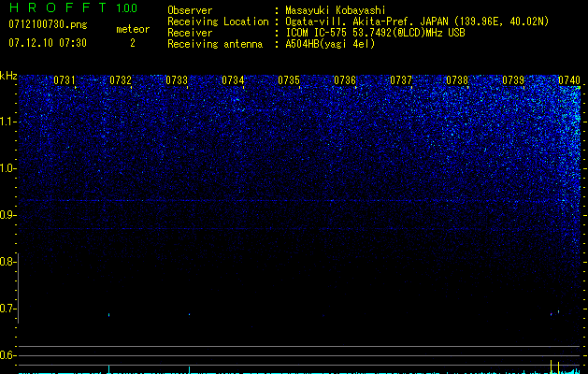Click the 1.0 kHz axis label
Viewport: 588px width, 374px height.
(7, 168)
